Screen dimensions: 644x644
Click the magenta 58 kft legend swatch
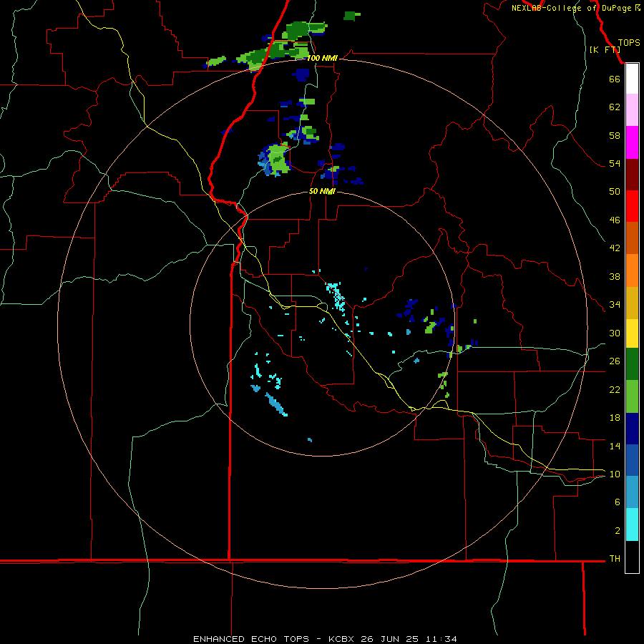[632, 142]
